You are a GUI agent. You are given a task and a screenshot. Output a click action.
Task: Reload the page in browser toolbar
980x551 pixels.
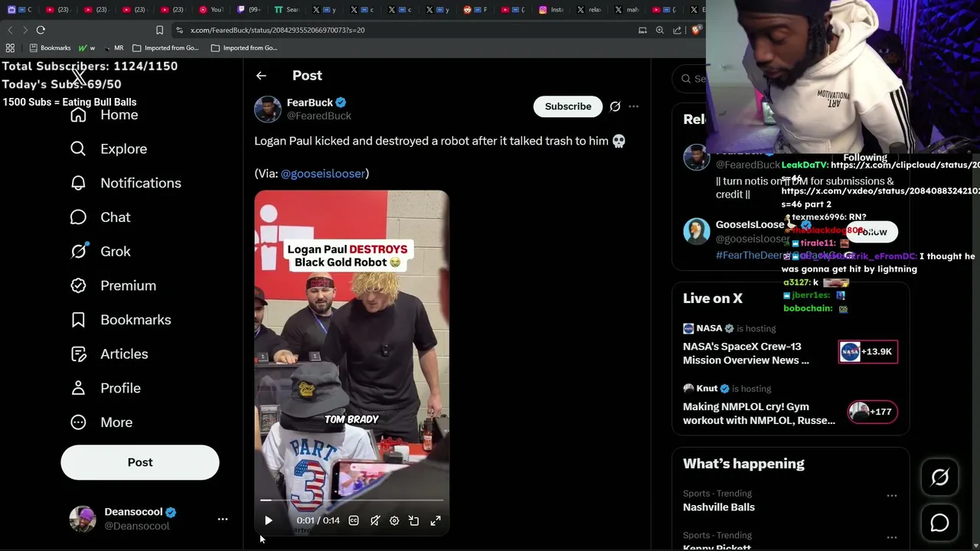point(41,30)
